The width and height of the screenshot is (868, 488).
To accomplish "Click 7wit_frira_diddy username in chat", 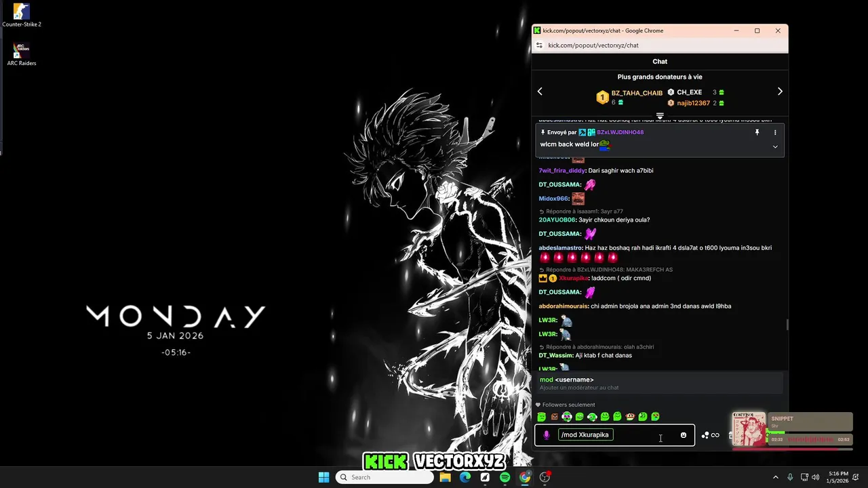I will tap(561, 171).
